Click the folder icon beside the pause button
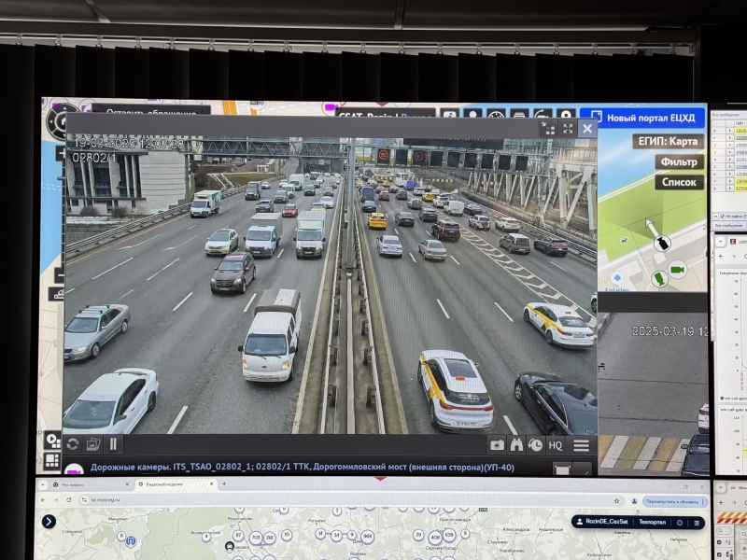Screen dimensions: 747x560 tap(93, 444)
